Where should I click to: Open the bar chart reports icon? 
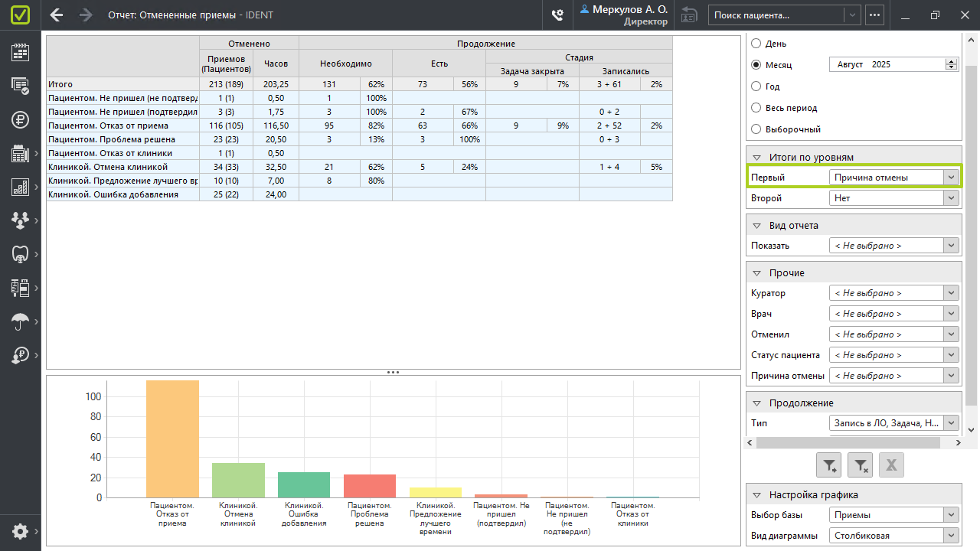coord(20,187)
